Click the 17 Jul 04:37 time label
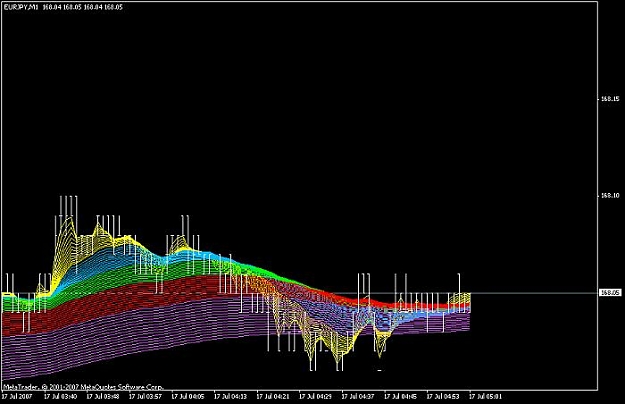This screenshot has height=404, width=625. pyautogui.click(x=358, y=396)
